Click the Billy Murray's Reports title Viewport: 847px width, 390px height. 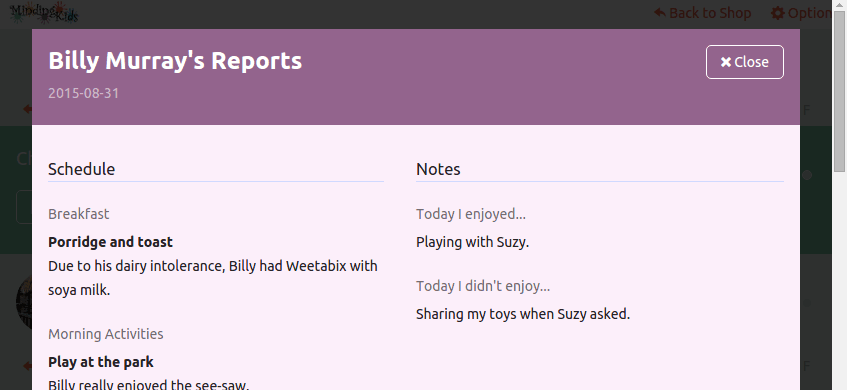pyautogui.click(x=175, y=60)
